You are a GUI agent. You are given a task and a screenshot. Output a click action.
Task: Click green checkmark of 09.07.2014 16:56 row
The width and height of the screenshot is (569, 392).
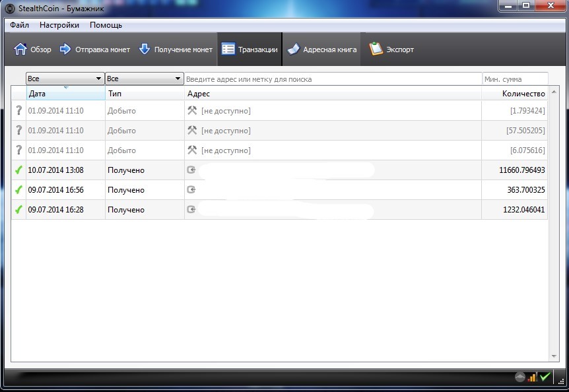point(18,189)
